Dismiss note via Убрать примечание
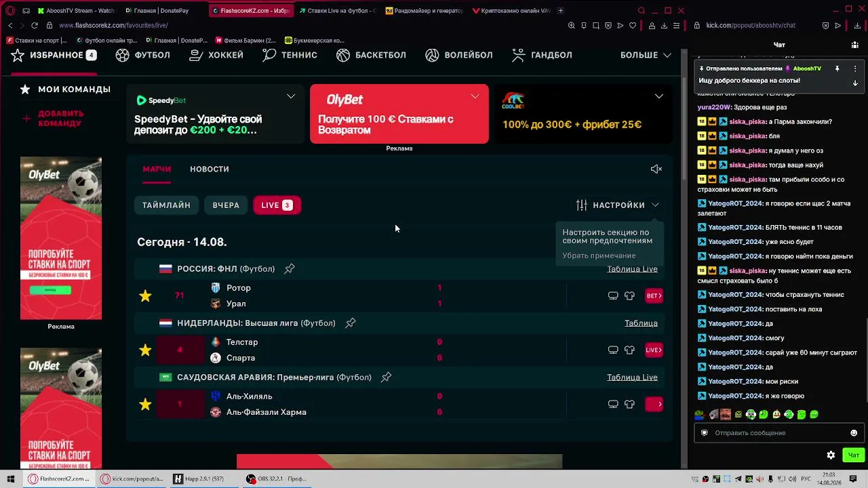 coord(599,256)
